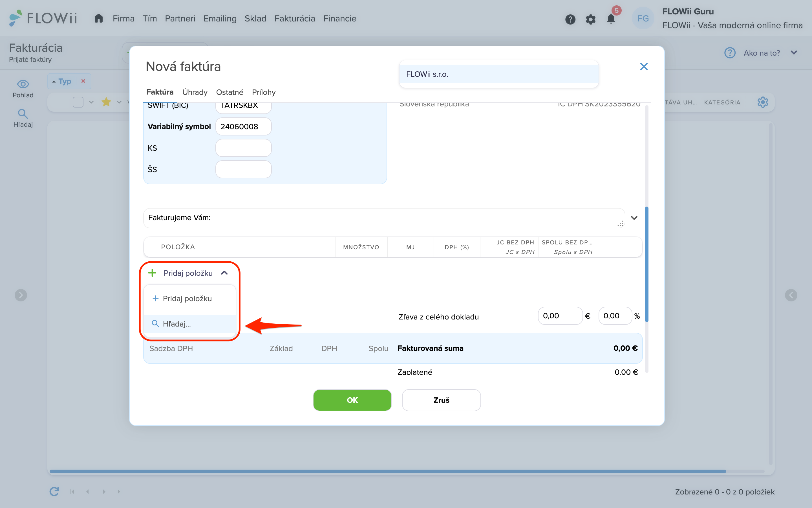The width and height of the screenshot is (812, 508).
Task: Go to last page of list
Action: click(x=120, y=492)
